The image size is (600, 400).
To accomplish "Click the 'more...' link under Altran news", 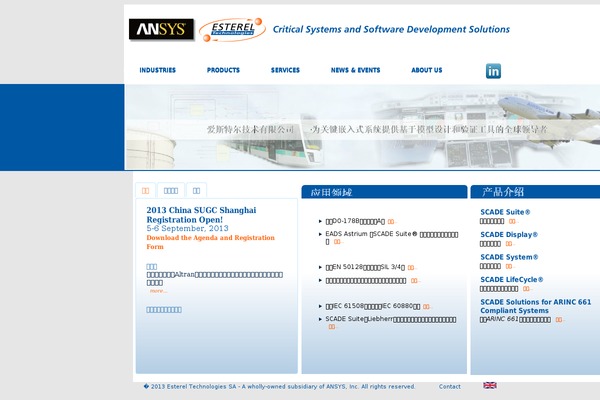I will pyautogui.click(x=158, y=291).
